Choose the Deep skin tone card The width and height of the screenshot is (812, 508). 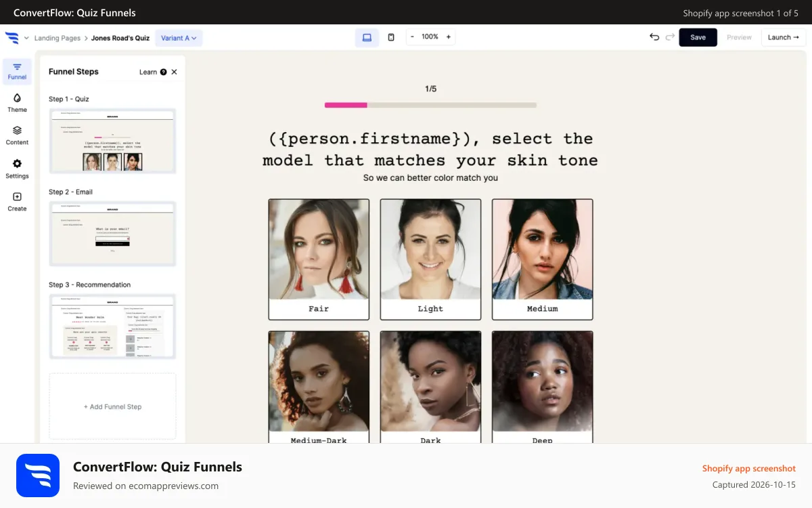(542, 387)
